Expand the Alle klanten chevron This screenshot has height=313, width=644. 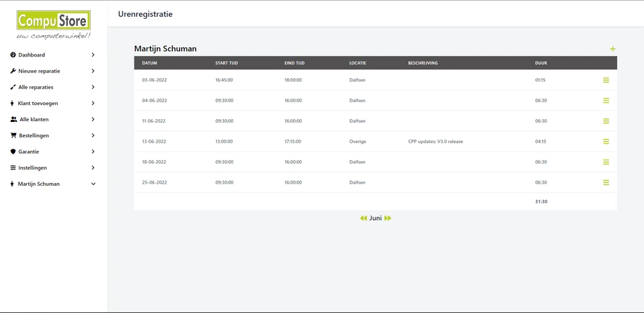click(93, 119)
